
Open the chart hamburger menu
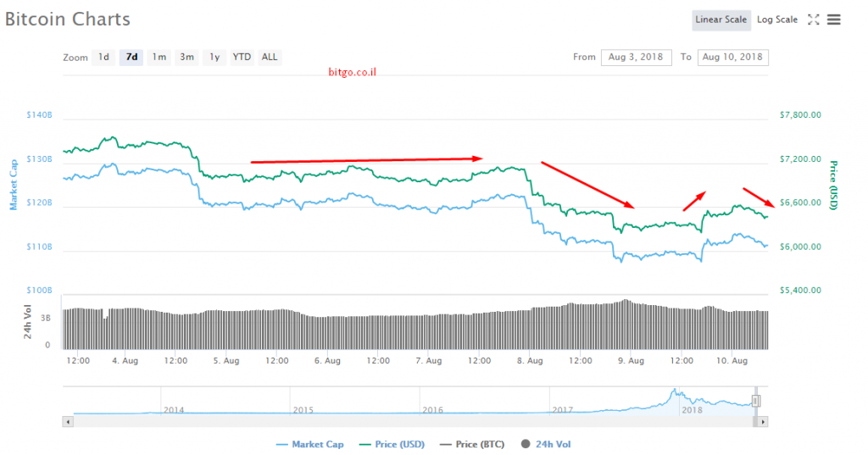coord(834,19)
